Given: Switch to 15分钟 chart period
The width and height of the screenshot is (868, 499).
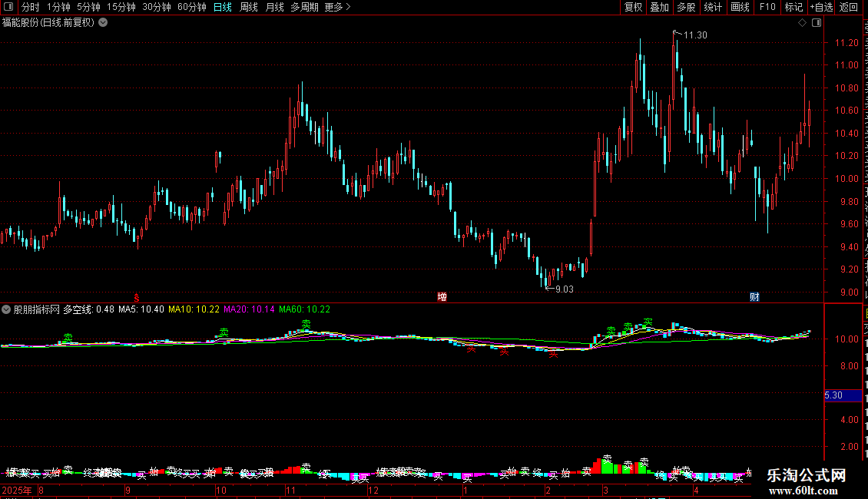Looking at the screenshot, I should [x=121, y=7].
